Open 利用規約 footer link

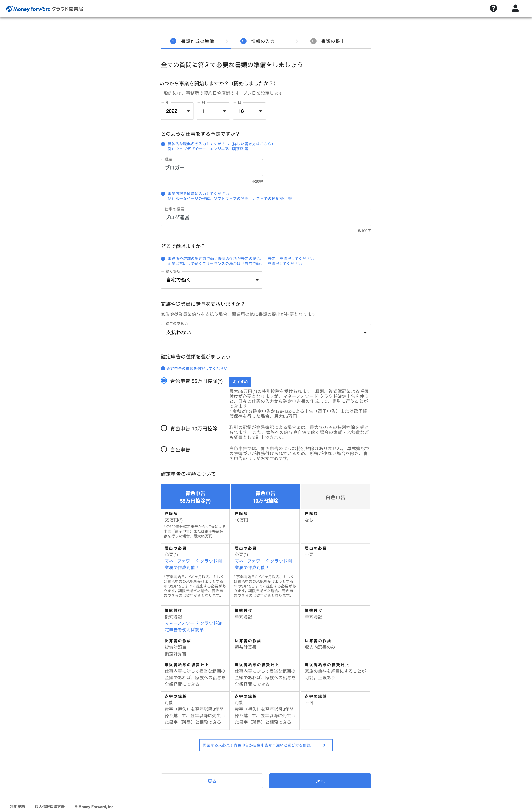tap(17, 807)
